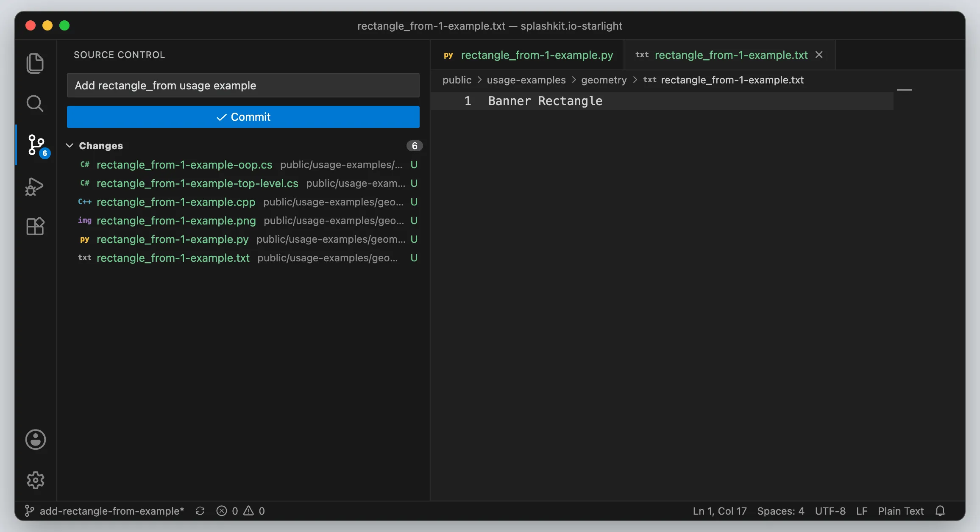Image resolution: width=980 pixels, height=532 pixels.
Task: Click line 1 Banner Rectangle text
Action: tap(545, 101)
